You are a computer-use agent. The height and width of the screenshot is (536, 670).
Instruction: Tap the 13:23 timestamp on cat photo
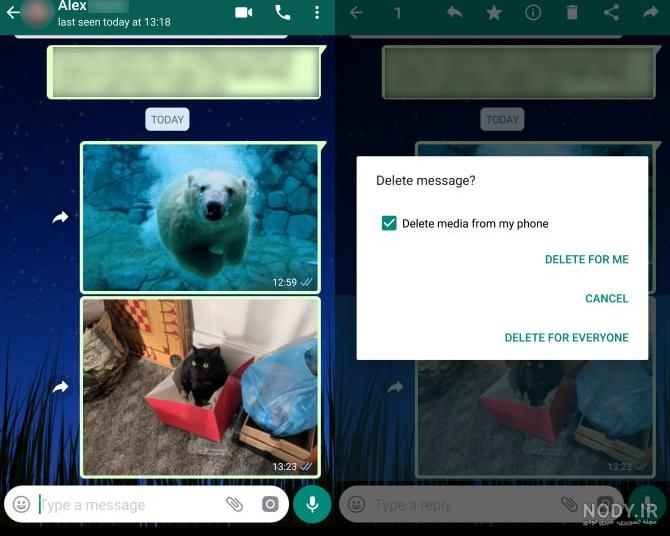[284, 466]
